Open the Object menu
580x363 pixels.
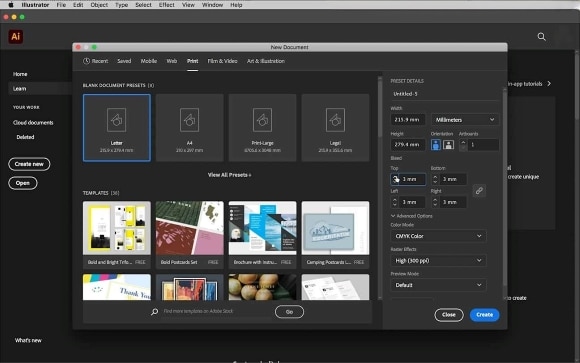click(x=99, y=5)
